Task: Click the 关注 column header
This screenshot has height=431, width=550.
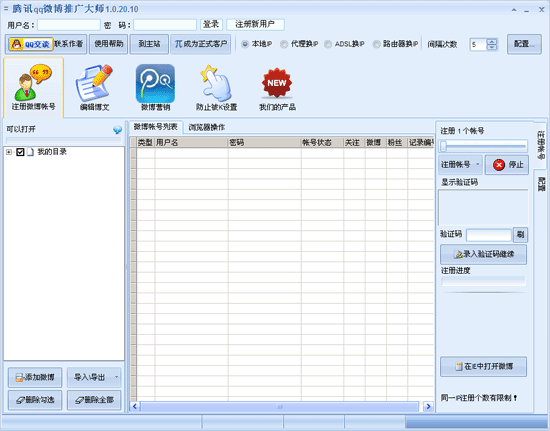Action: tap(354, 142)
